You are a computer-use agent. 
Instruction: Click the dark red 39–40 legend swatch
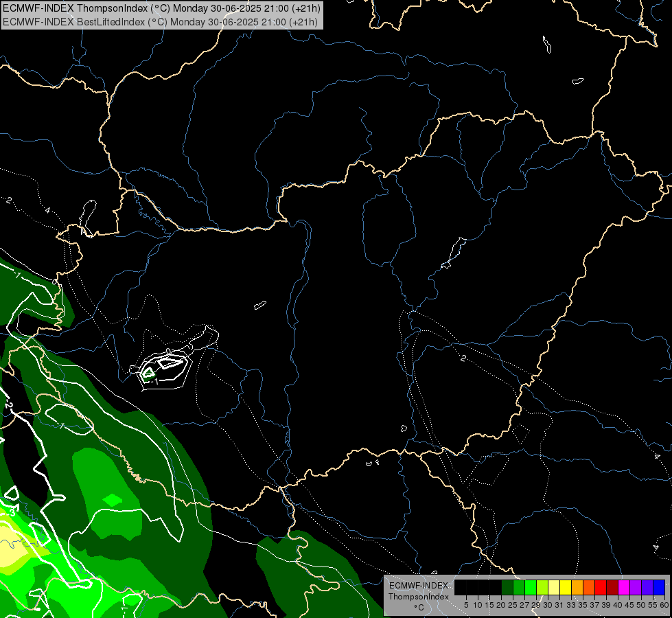[612, 587]
